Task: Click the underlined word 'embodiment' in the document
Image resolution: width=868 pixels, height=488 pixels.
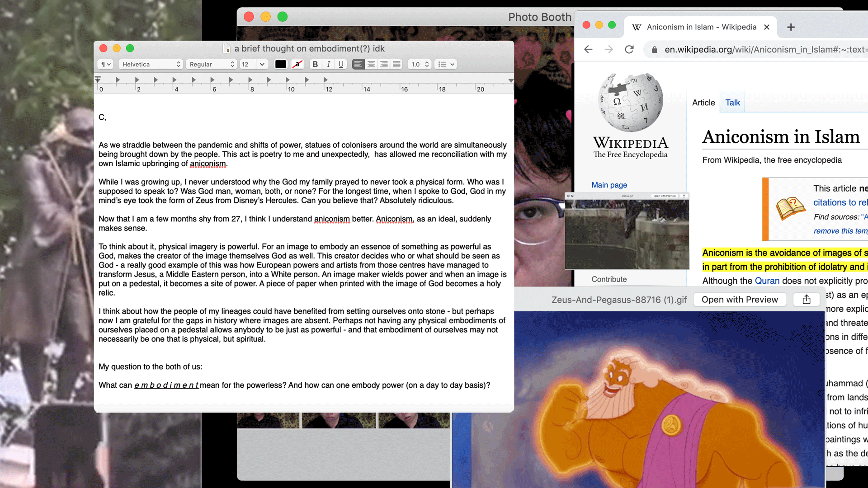Action: click(166, 385)
